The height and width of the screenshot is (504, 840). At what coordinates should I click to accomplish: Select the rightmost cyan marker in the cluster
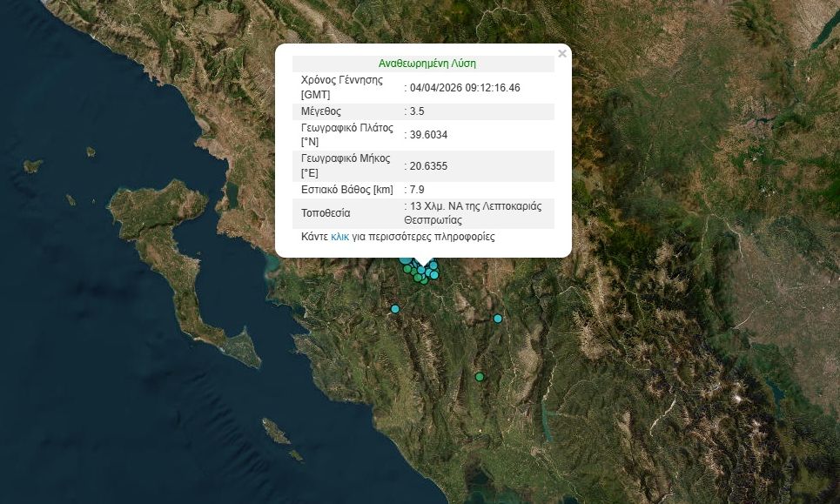[x=434, y=275]
